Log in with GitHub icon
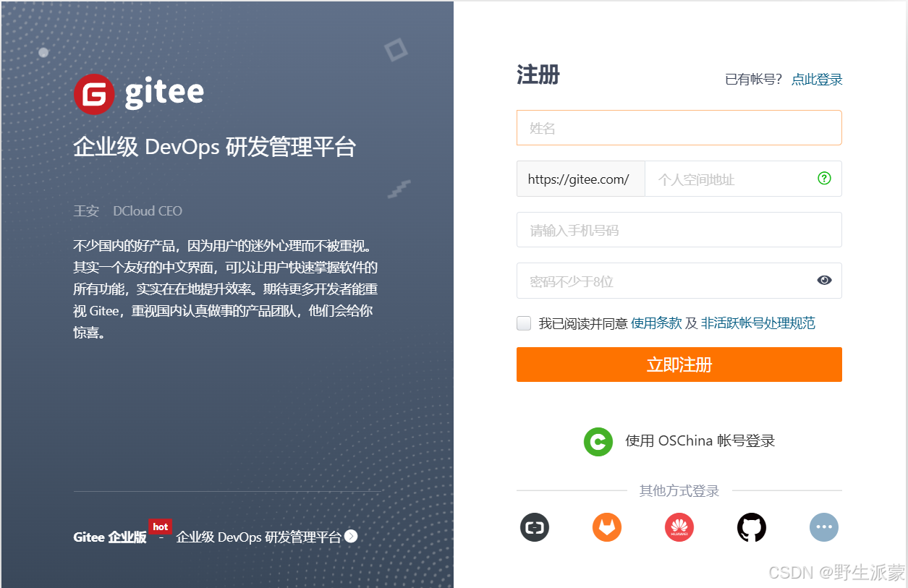This screenshot has width=908, height=588. pyautogui.click(x=752, y=527)
